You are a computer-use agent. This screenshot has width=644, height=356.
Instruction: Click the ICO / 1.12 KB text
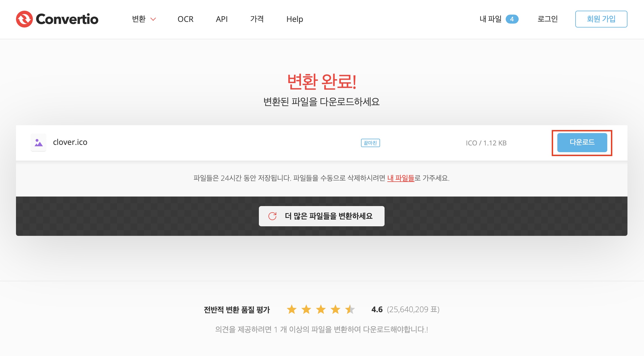486,143
